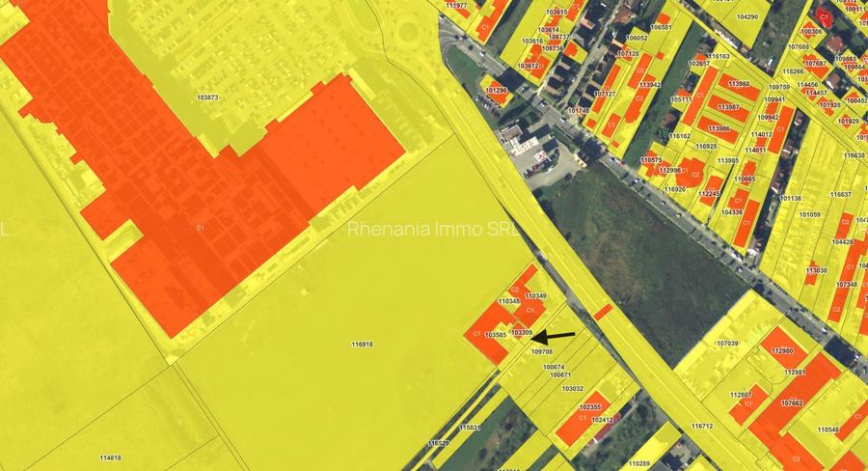The width and height of the screenshot is (868, 471).
Task: Select parcel label 102355
Action: (590, 407)
